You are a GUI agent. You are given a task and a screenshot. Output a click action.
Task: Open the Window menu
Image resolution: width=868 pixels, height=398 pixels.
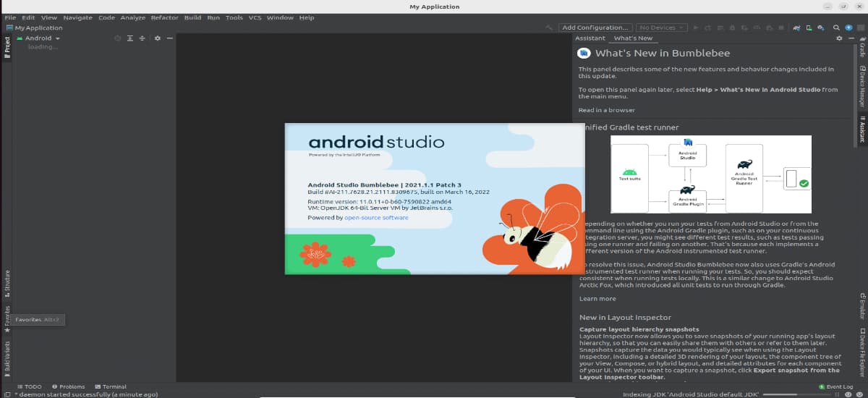[280, 17]
